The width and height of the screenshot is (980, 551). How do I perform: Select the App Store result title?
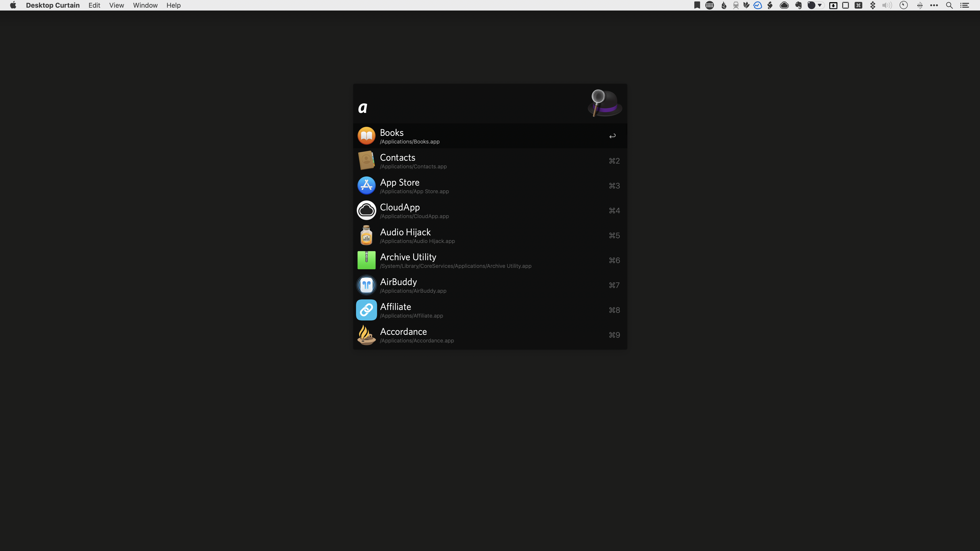click(400, 182)
